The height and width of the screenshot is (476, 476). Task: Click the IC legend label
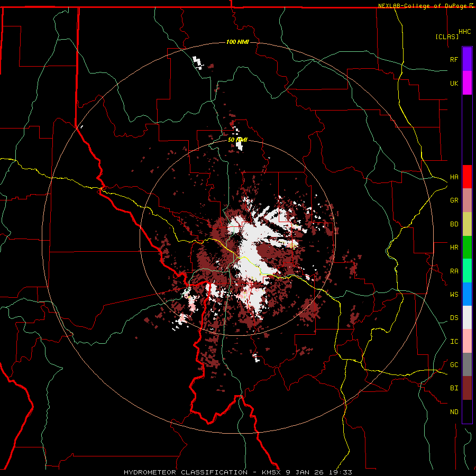coord(454,342)
